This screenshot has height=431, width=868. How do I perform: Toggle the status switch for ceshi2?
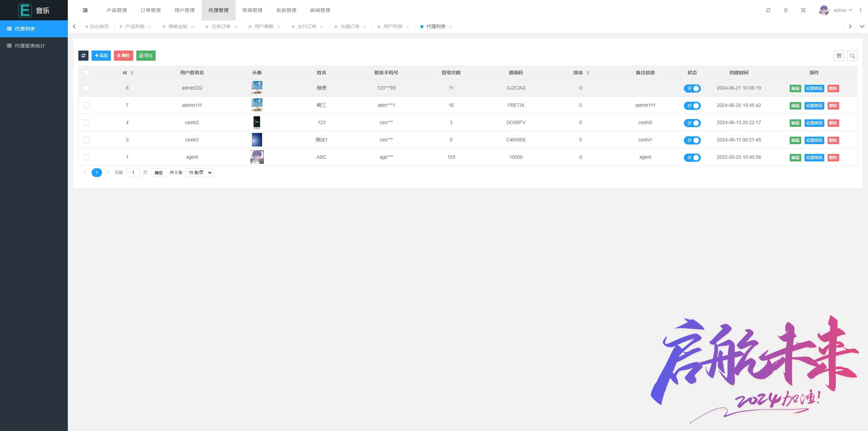tap(692, 123)
